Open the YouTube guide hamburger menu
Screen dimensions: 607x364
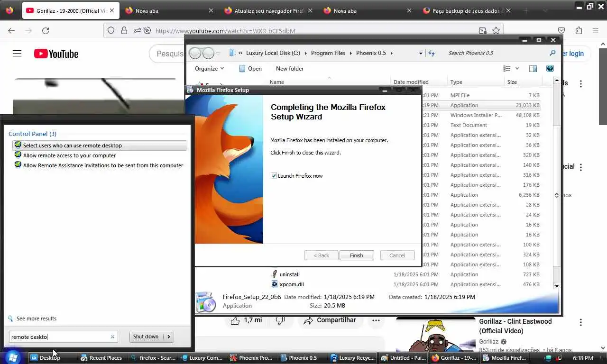[17, 54]
